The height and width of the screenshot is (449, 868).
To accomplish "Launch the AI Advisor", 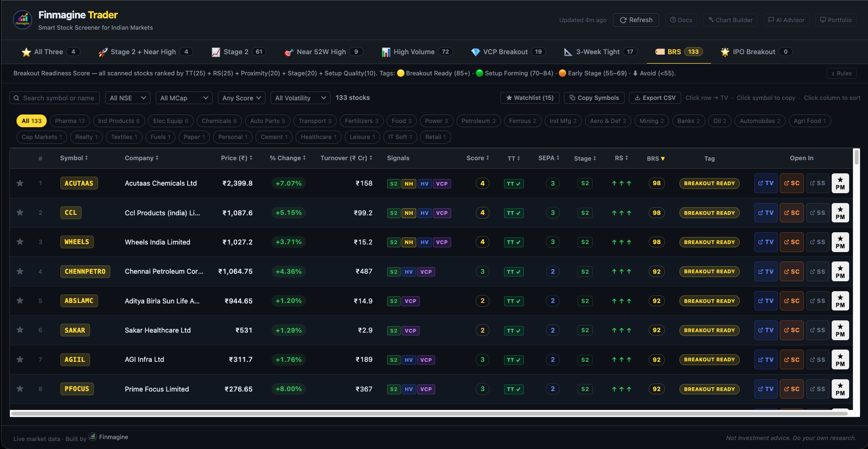I will 786,20.
